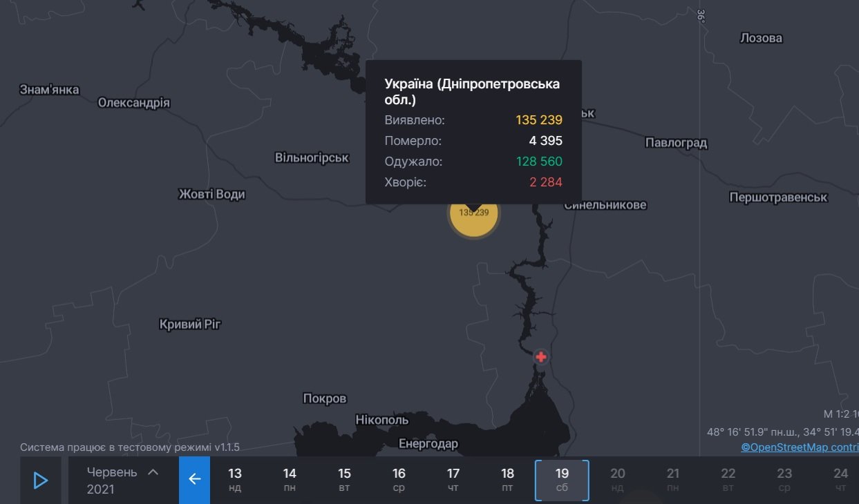Viewport: 859px width, 504px height.
Task: Click the red cross marker on the map
Action: [541, 356]
